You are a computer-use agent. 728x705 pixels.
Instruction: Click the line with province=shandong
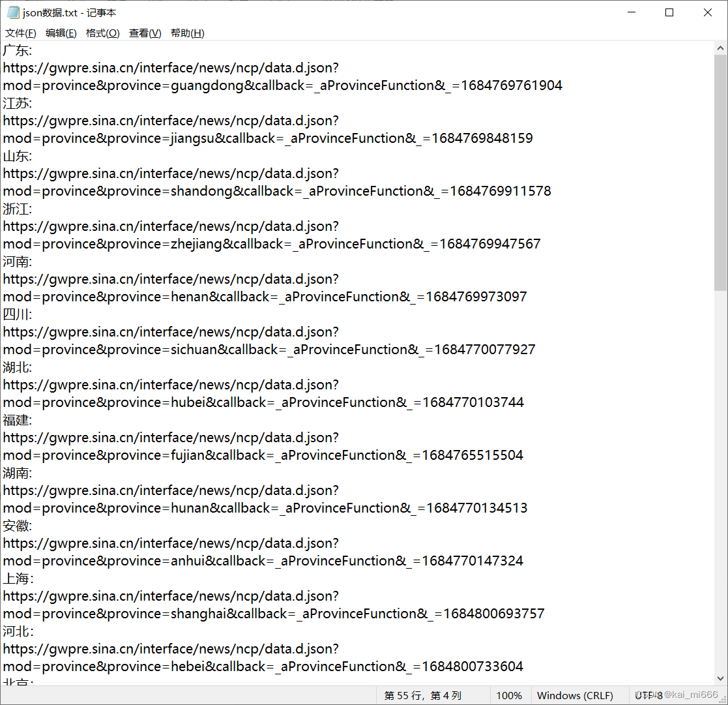click(x=277, y=191)
